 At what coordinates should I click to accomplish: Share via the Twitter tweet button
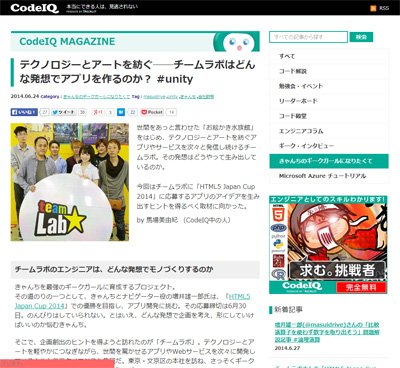(x=64, y=112)
